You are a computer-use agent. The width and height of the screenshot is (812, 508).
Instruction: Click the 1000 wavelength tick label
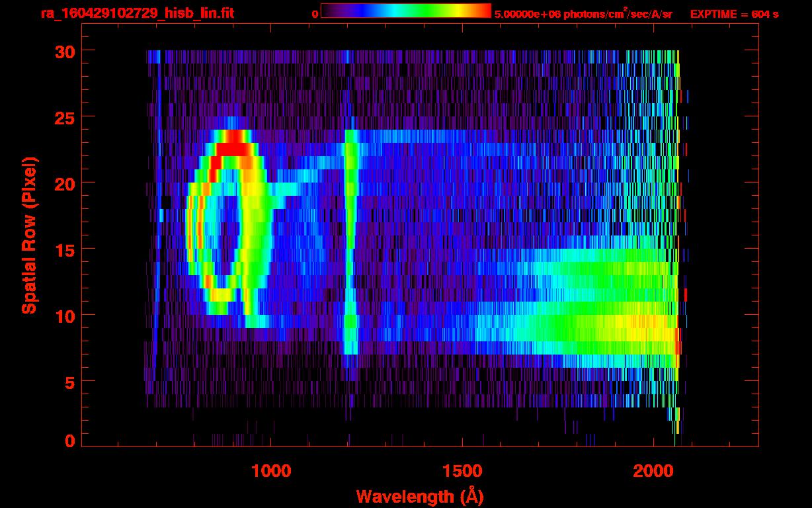[x=271, y=471]
